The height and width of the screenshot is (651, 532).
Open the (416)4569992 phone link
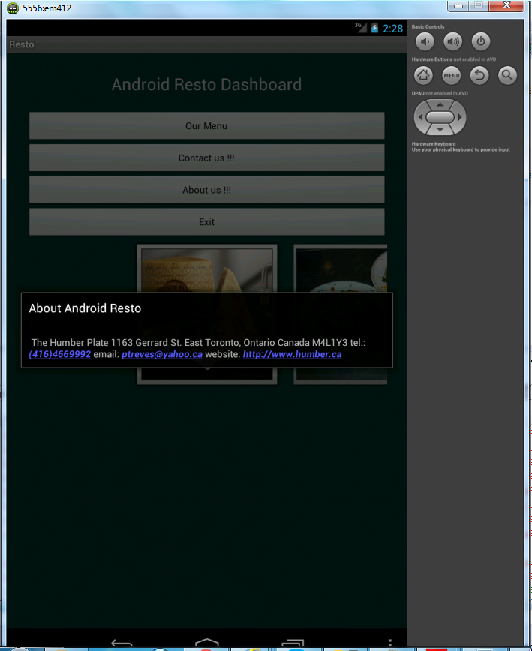point(60,354)
